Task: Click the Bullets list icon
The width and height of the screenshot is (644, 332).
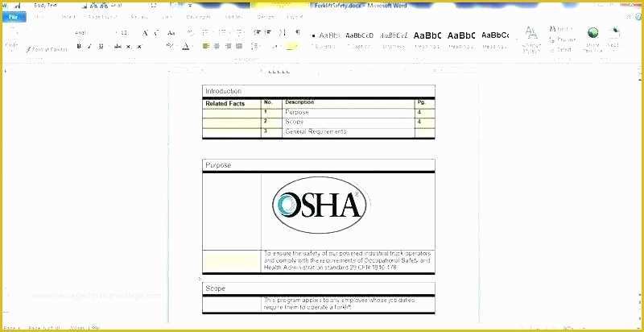Action: (x=206, y=32)
